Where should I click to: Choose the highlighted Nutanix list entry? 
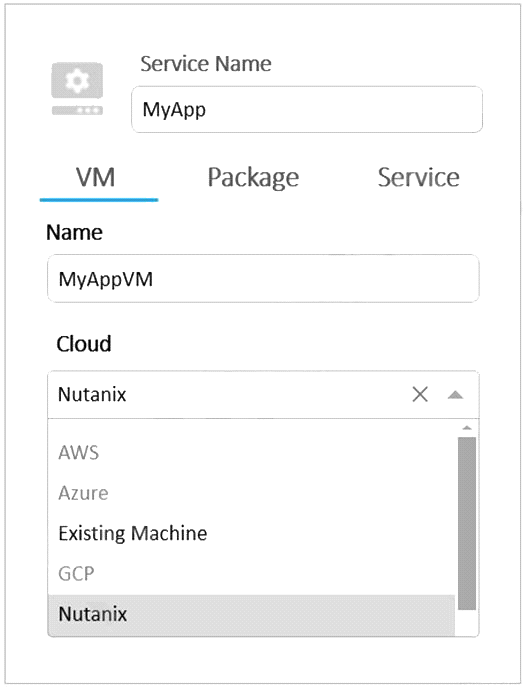point(251,614)
